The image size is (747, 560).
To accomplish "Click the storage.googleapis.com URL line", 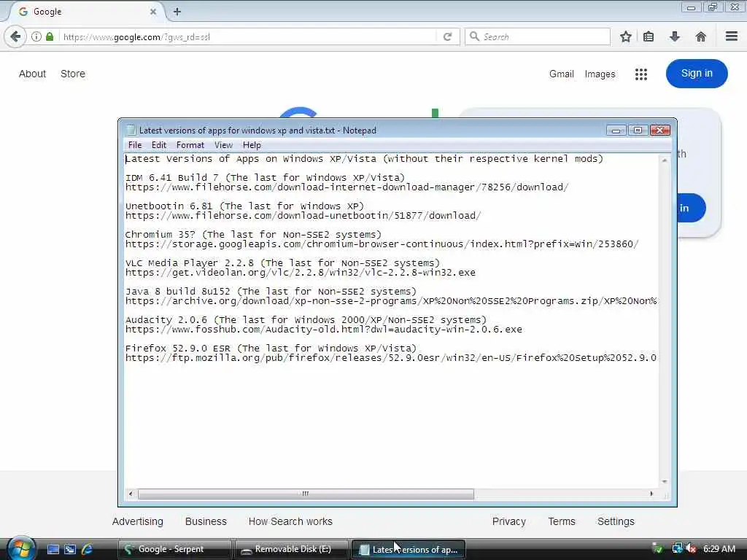I will (382, 244).
